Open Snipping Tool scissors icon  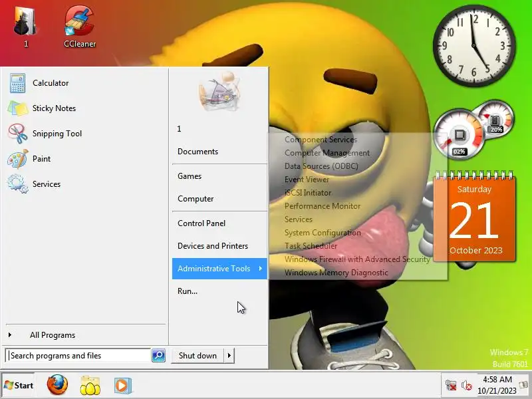pyautogui.click(x=17, y=134)
